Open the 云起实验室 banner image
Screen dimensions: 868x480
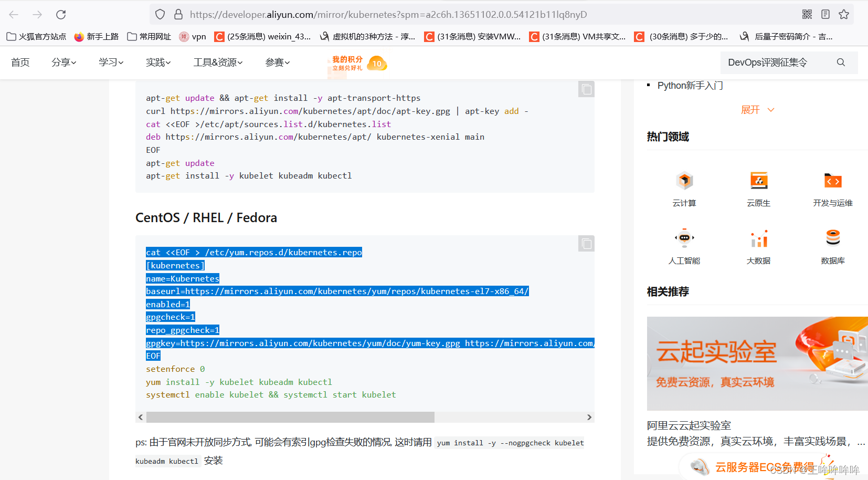pos(757,363)
